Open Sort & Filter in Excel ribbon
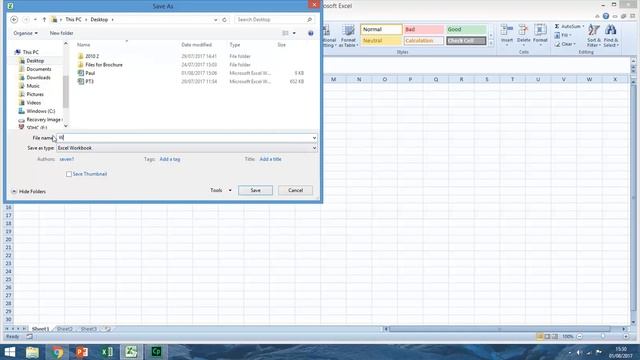 point(594,36)
